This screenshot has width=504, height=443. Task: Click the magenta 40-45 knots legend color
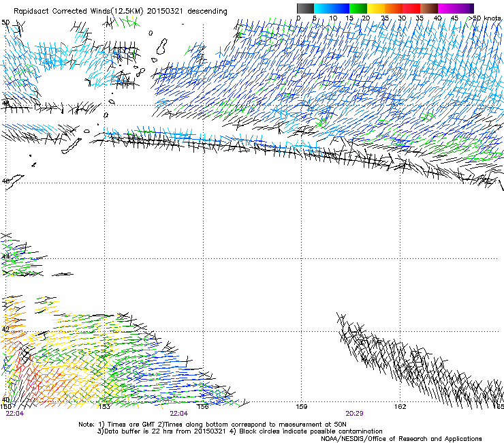[x=447, y=8]
